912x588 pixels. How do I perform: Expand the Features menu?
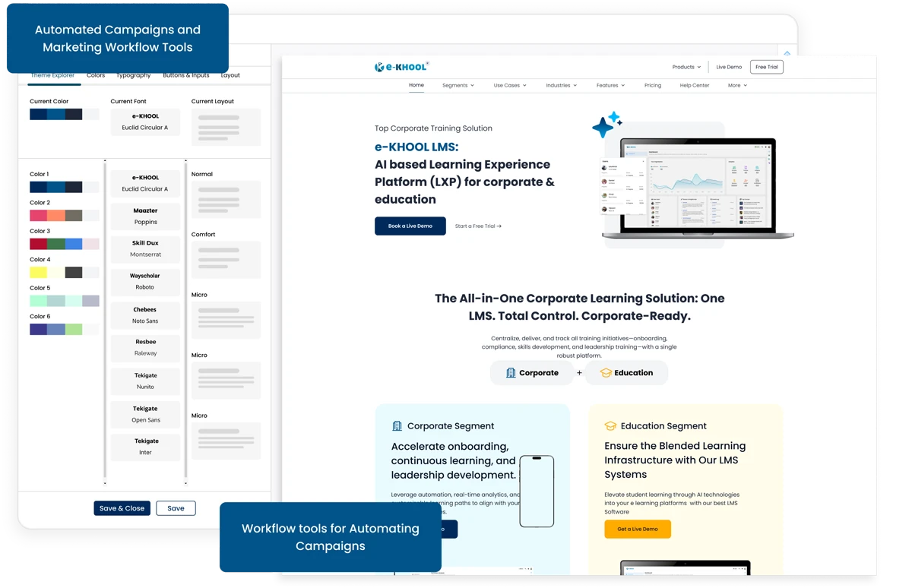tap(610, 86)
